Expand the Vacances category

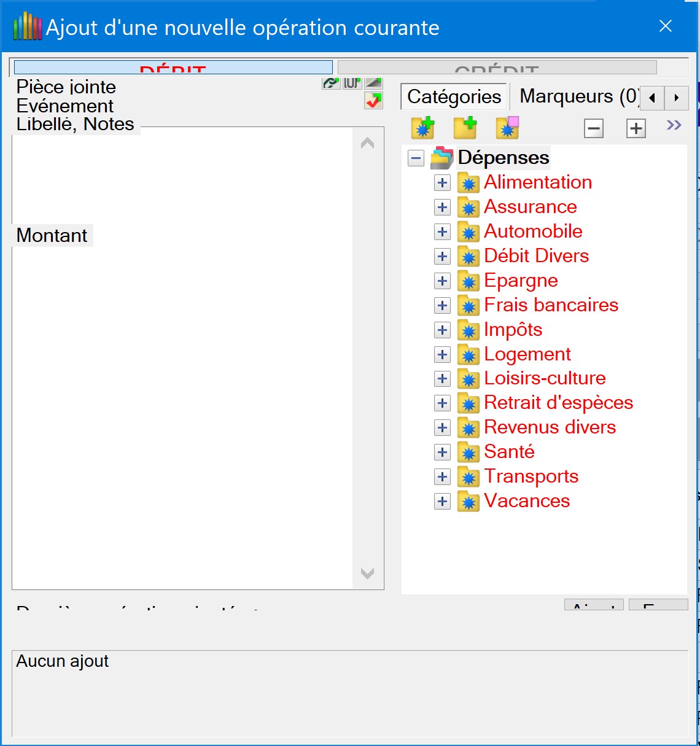442,502
